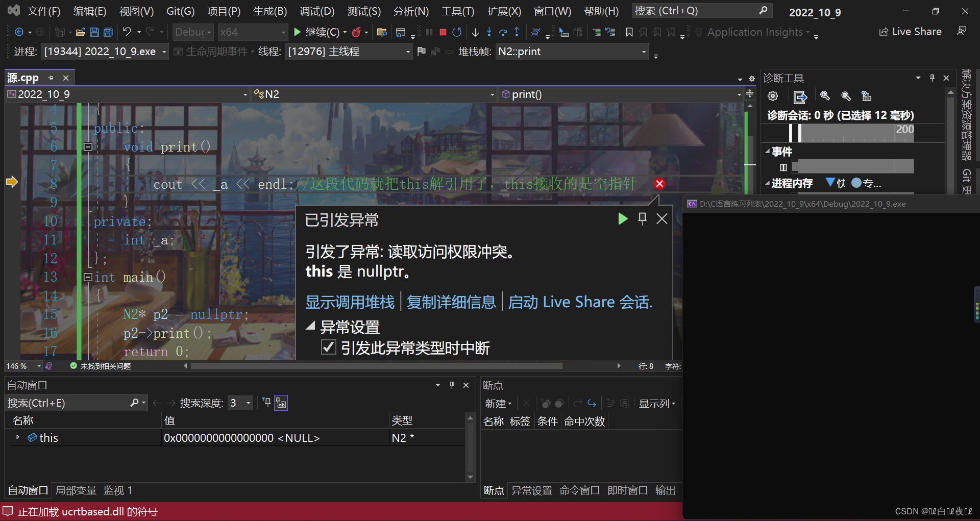This screenshot has height=521, width=980.
Task: Open the x64 platform dropdown
Action: [x=253, y=32]
